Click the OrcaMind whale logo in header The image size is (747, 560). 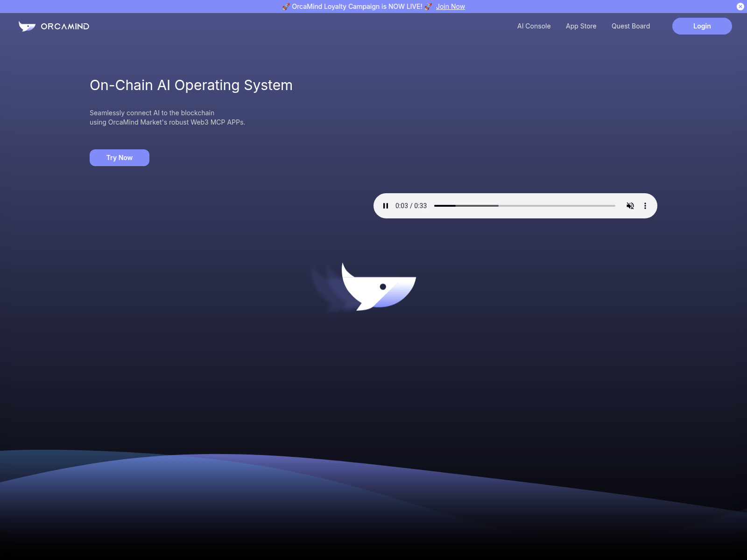[x=27, y=26]
